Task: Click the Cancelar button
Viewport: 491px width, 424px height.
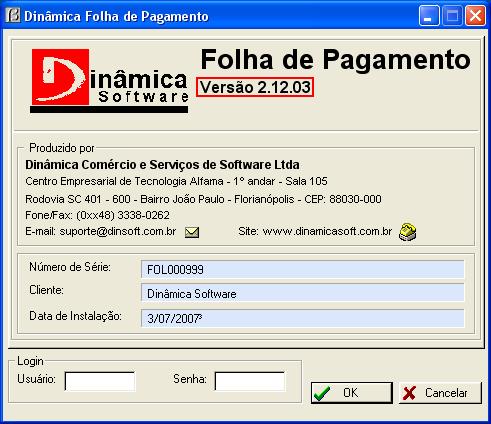Action: click(440, 393)
